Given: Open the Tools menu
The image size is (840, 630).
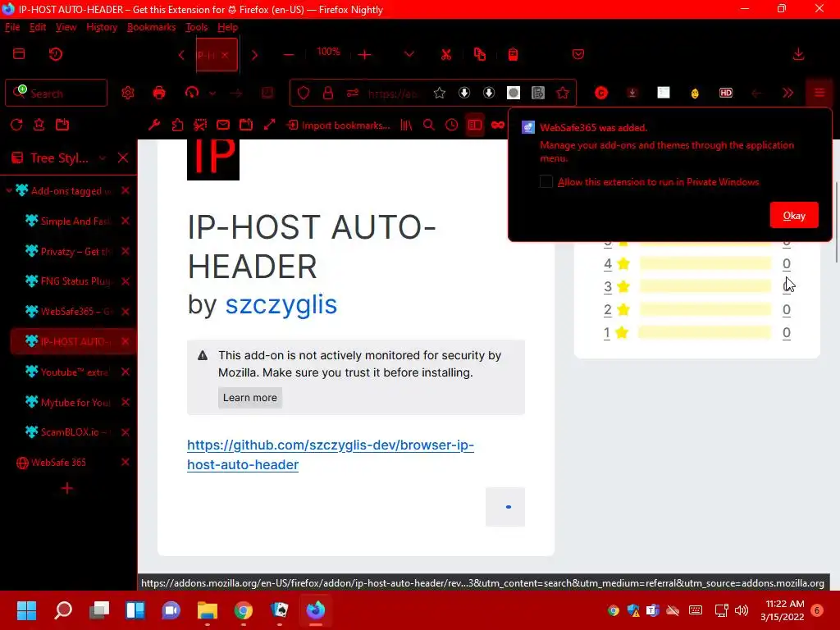Looking at the screenshot, I should click(x=197, y=27).
